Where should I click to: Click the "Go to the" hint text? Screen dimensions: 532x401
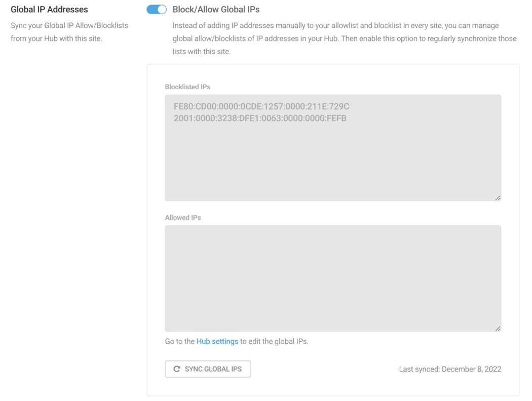[180, 341]
